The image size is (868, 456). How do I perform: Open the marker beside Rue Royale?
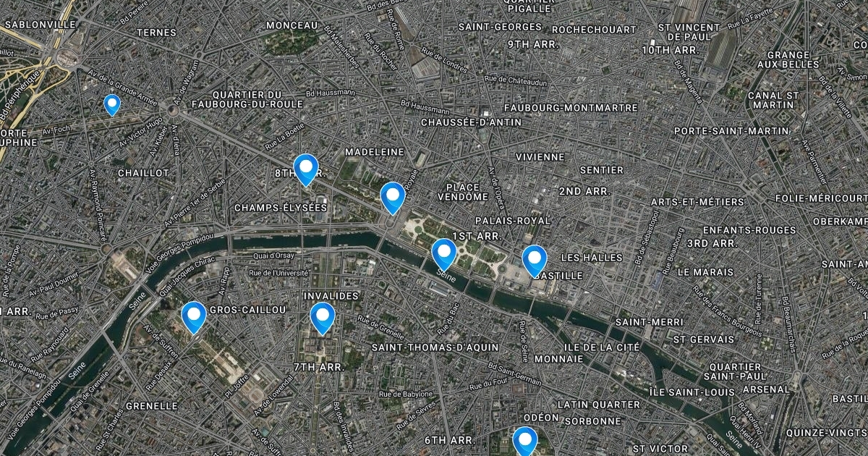[392, 198]
